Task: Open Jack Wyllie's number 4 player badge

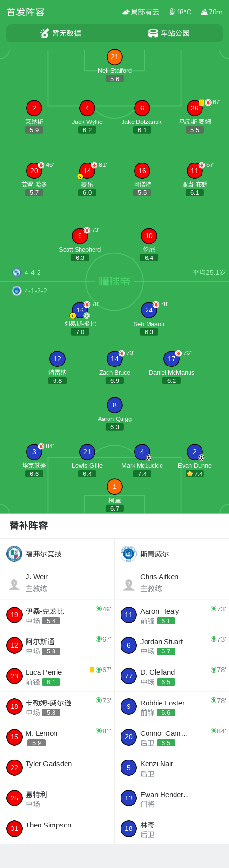Action: [x=87, y=108]
